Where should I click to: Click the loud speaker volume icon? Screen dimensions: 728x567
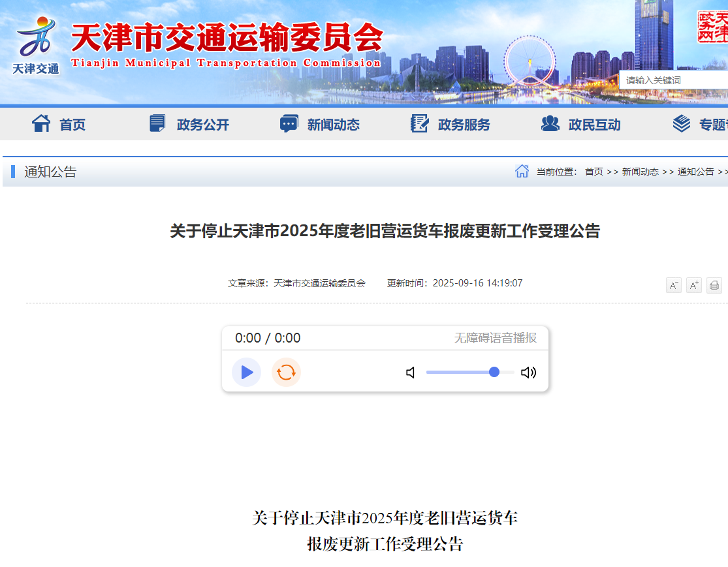coord(528,373)
